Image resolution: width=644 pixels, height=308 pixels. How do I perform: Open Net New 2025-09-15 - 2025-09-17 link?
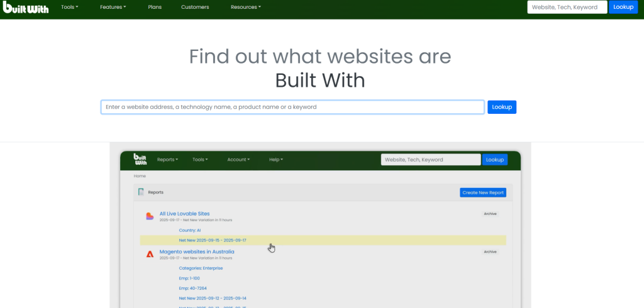coord(213,240)
